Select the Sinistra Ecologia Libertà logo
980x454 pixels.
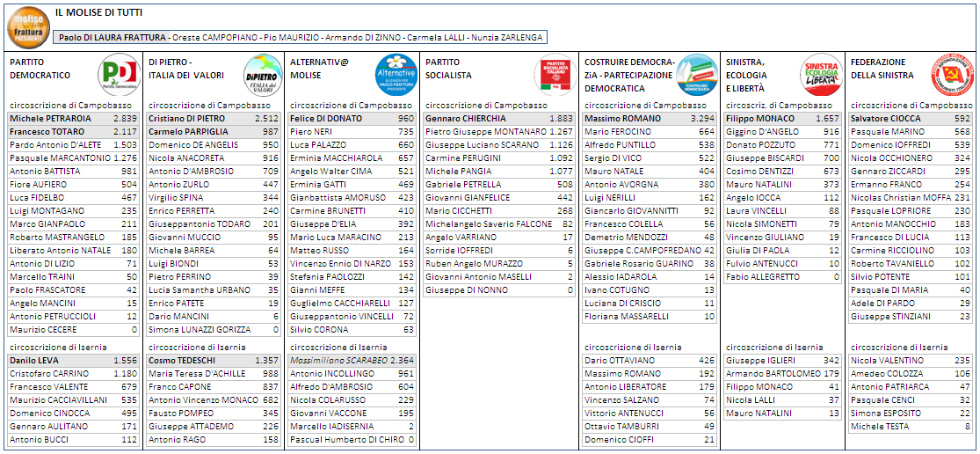pyautogui.click(x=821, y=74)
